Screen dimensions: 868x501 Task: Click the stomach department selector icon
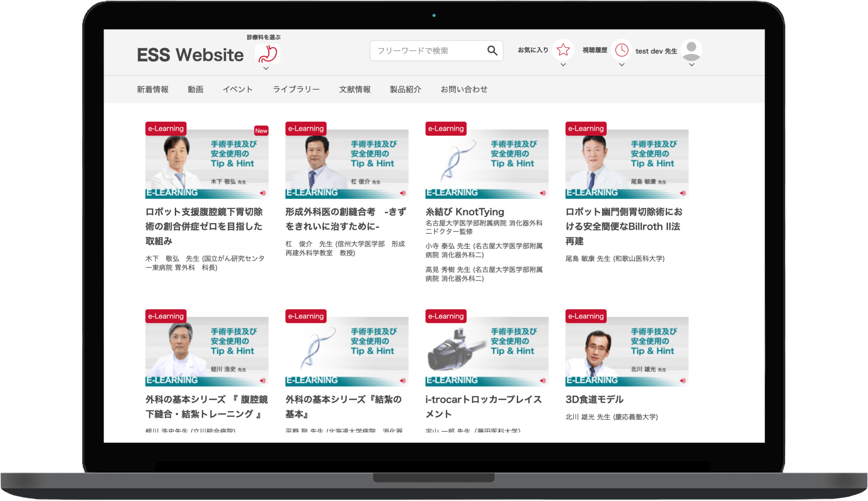click(x=268, y=54)
